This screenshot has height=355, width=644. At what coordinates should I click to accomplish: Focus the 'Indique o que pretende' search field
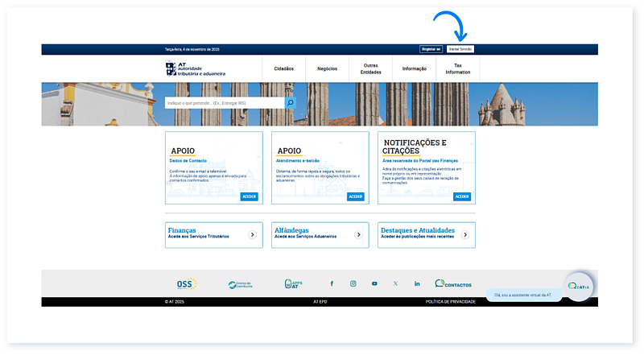click(x=224, y=103)
